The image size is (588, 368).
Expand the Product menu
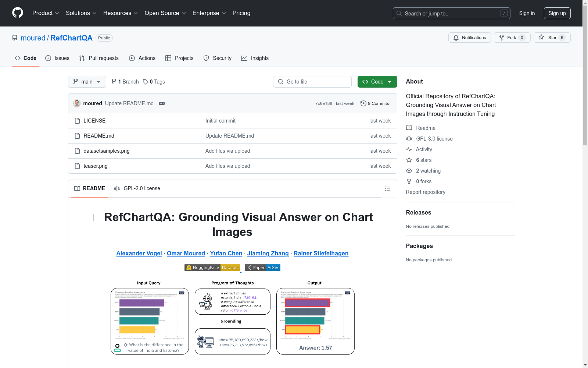coord(46,13)
